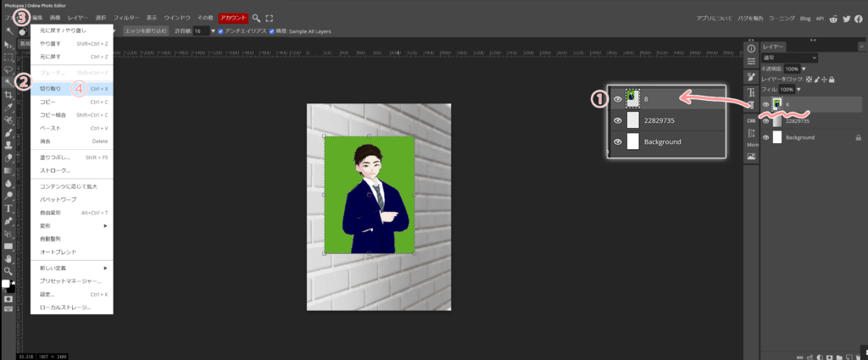Click the white foreground color swatch
868x360 pixels.
click(x=5, y=284)
